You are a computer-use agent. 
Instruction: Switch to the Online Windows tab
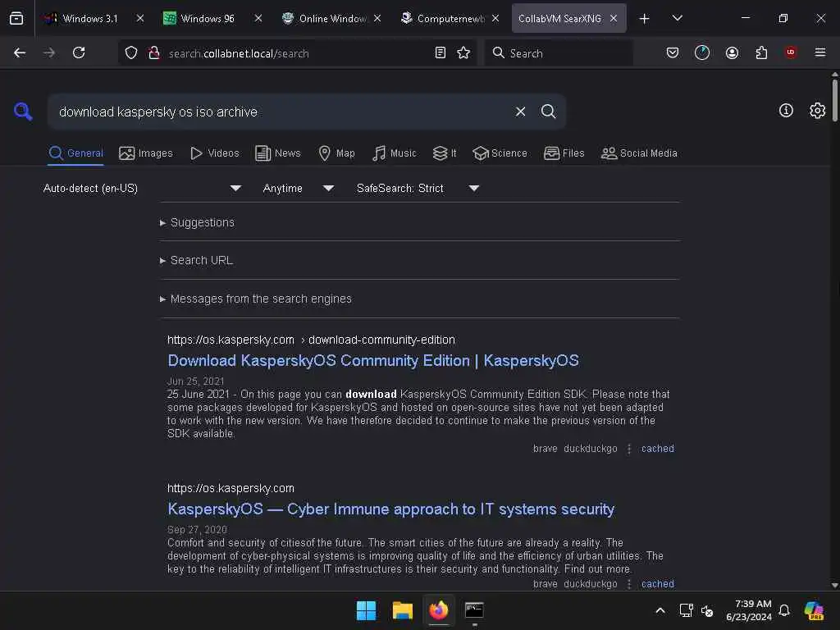[332, 18]
